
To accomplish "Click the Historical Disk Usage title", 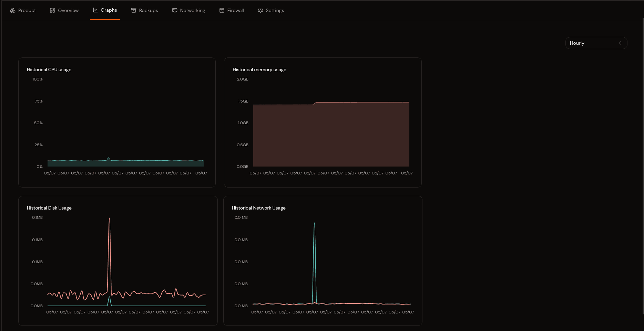I will (x=49, y=208).
